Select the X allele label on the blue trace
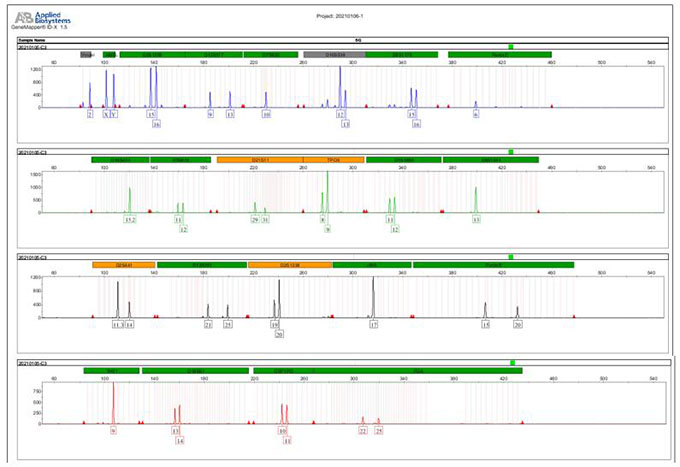Viewport: 680px width, 467px height. pyautogui.click(x=106, y=114)
